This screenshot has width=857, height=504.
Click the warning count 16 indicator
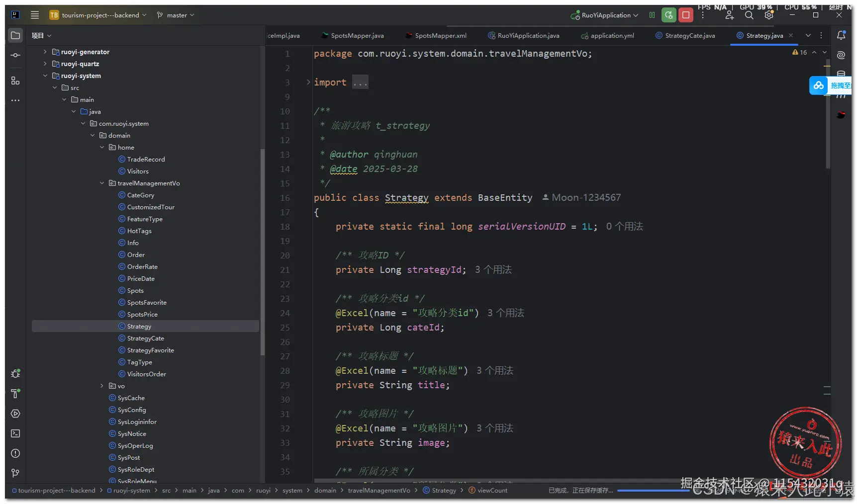point(800,52)
